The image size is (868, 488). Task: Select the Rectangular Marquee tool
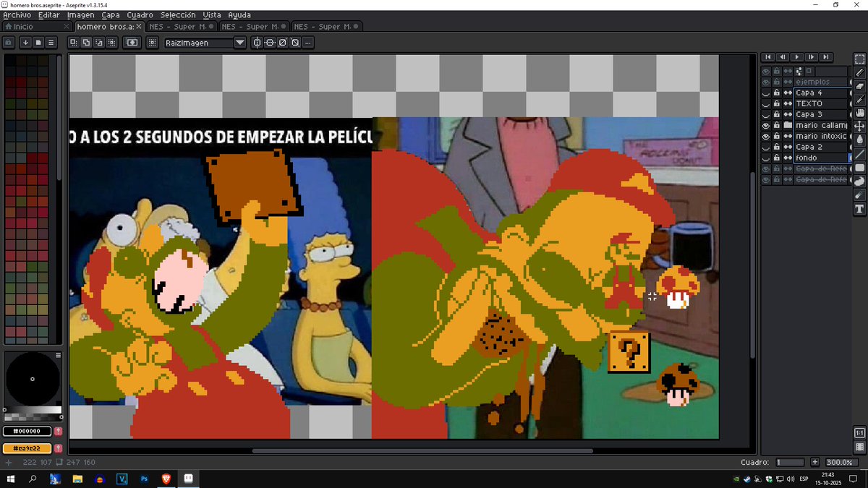(x=859, y=59)
